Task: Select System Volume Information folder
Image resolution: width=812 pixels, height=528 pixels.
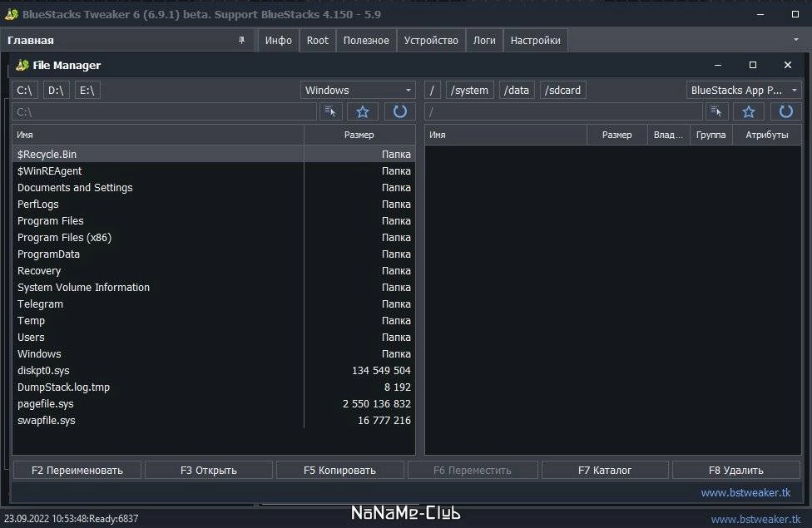Action: coord(214,288)
